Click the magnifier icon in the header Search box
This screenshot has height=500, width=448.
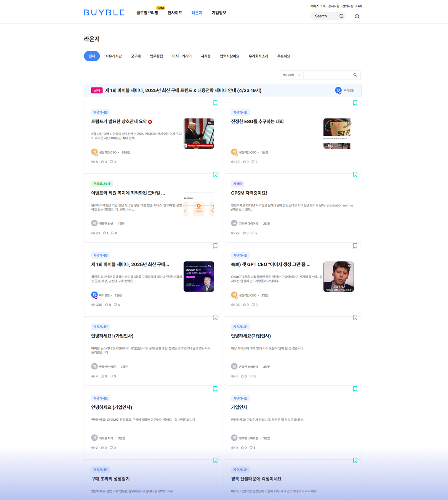tap(341, 16)
